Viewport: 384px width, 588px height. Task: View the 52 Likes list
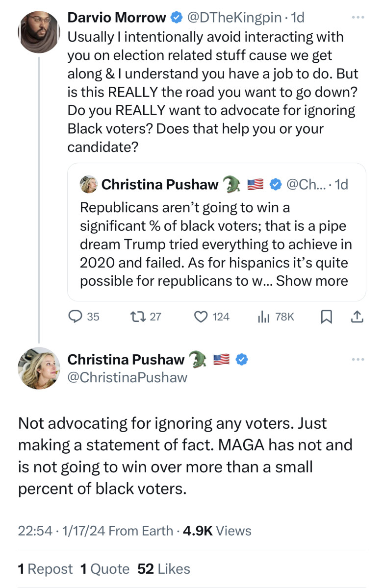click(164, 569)
